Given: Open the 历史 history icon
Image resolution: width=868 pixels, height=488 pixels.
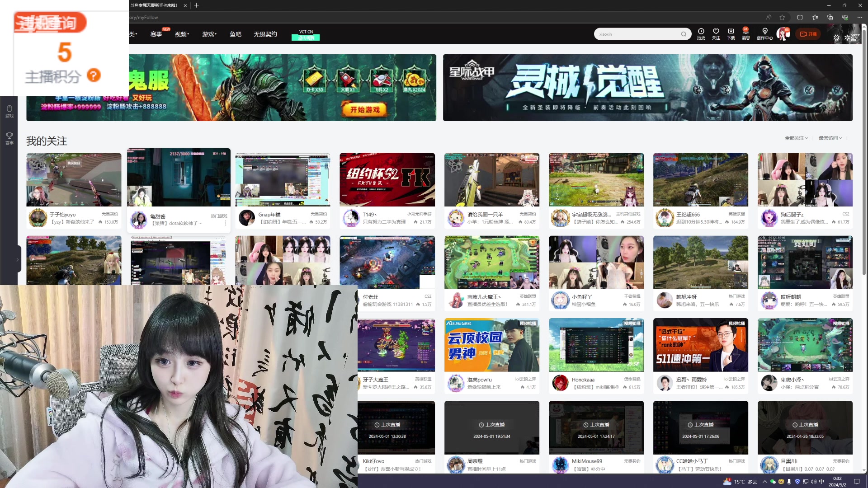Looking at the screenshot, I should point(701,34).
